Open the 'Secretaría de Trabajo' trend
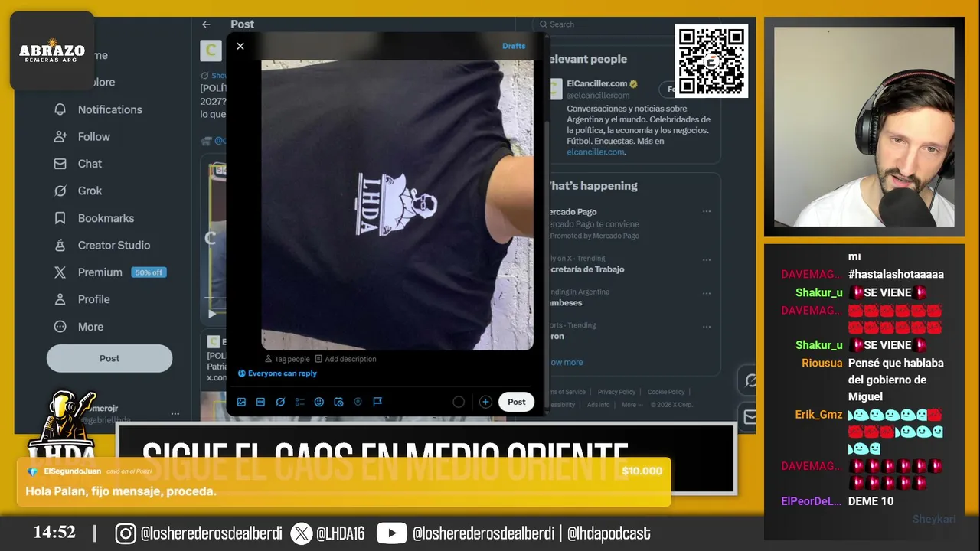 point(586,269)
